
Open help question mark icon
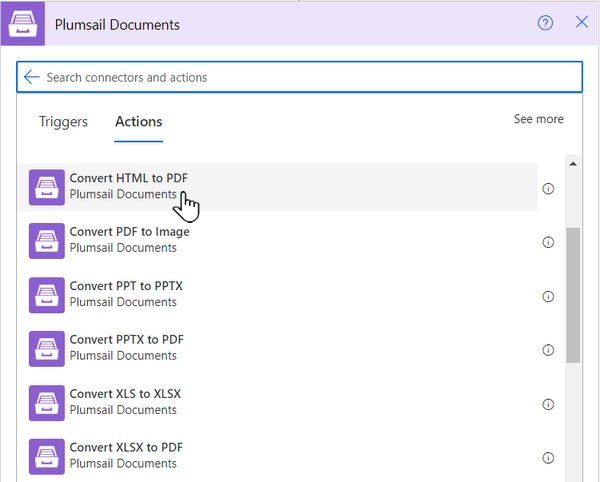[x=545, y=23]
